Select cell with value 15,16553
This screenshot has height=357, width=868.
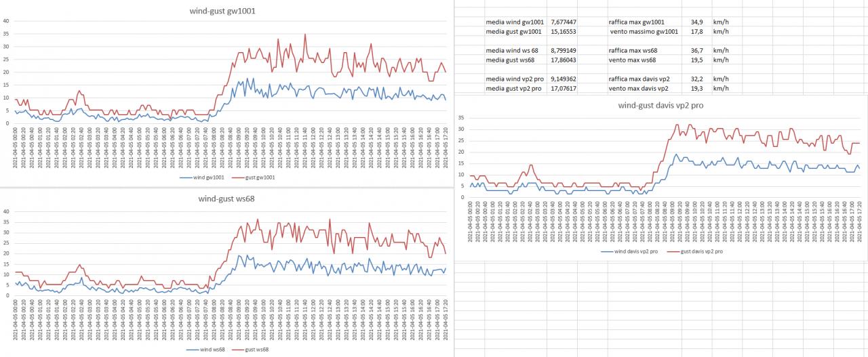click(x=563, y=31)
